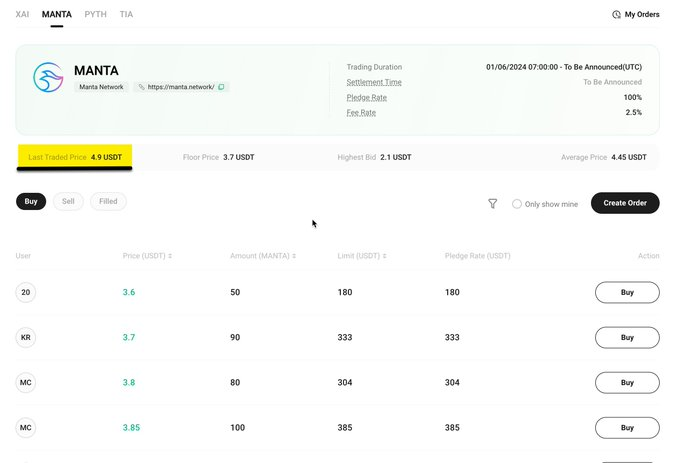Viewport: 679px width, 463px height.
Task: Click the clock icon beside My Orders
Action: 616,15
